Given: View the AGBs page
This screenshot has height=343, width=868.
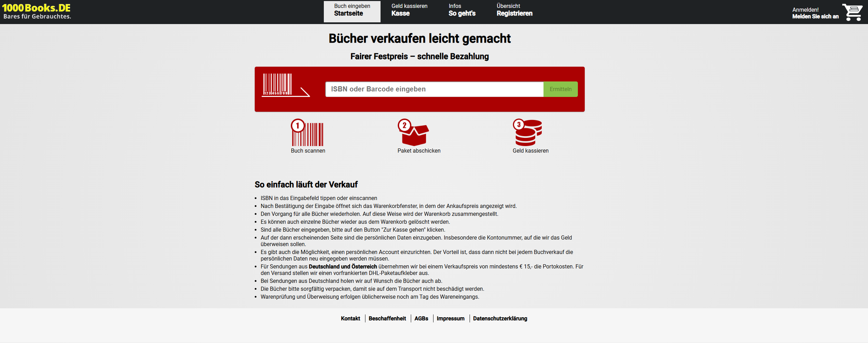Looking at the screenshot, I should pyautogui.click(x=421, y=319).
